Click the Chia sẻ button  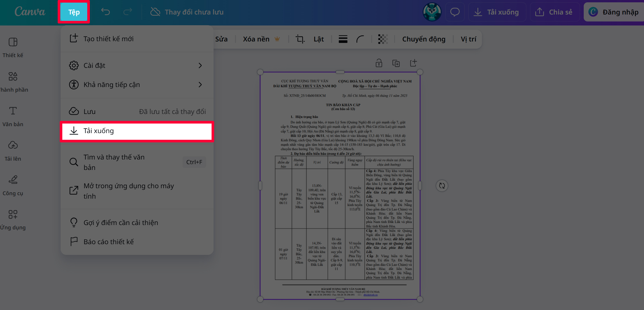pos(554,12)
